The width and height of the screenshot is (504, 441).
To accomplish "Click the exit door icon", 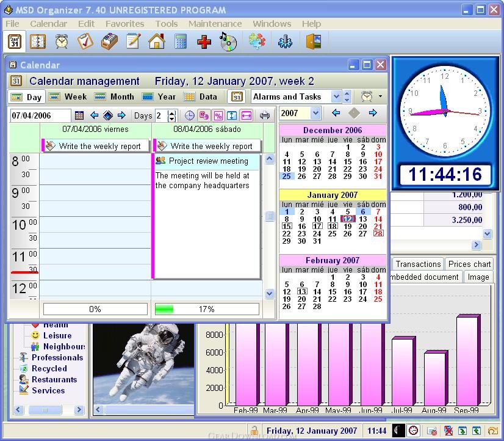I will pos(314,42).
